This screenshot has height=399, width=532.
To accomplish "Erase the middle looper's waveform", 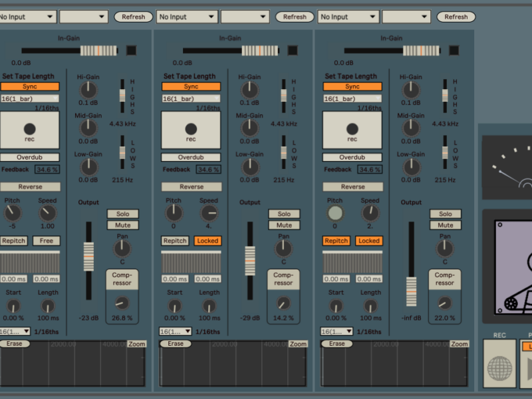I will point(176,344).
